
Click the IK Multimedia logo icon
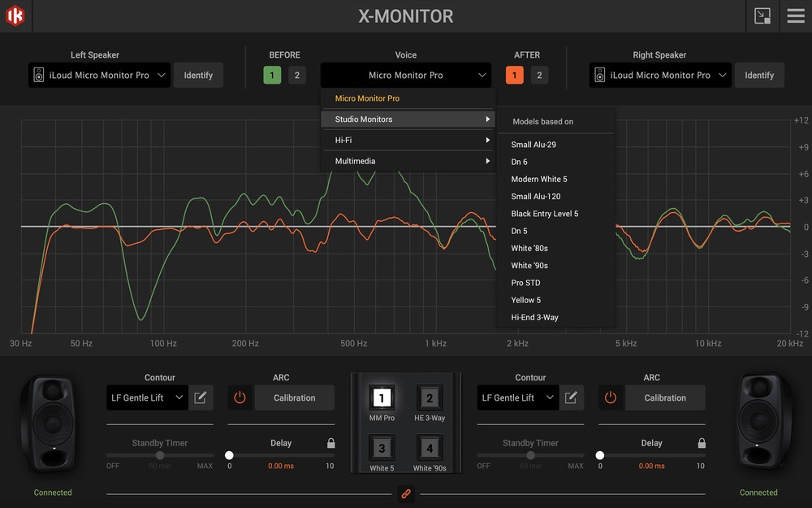pos(15,16)
